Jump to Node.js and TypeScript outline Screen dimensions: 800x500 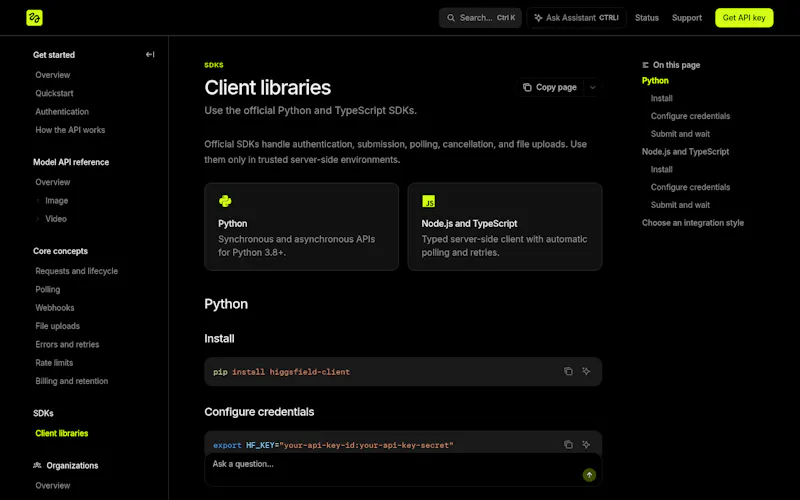pyautogui.click(x=685, y=152)
